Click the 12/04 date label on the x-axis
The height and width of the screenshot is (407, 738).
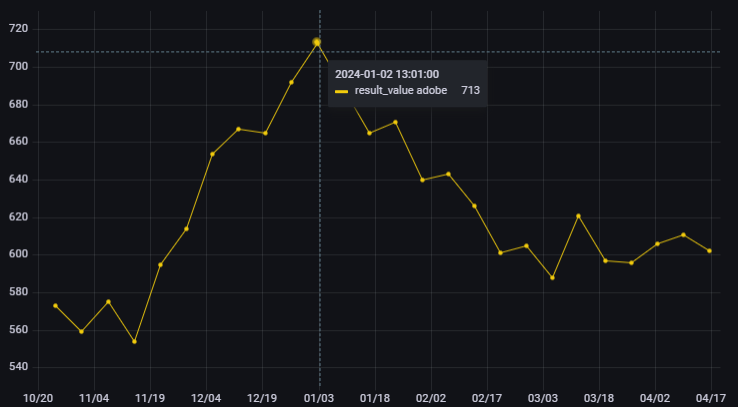click(x=206, y=399)
